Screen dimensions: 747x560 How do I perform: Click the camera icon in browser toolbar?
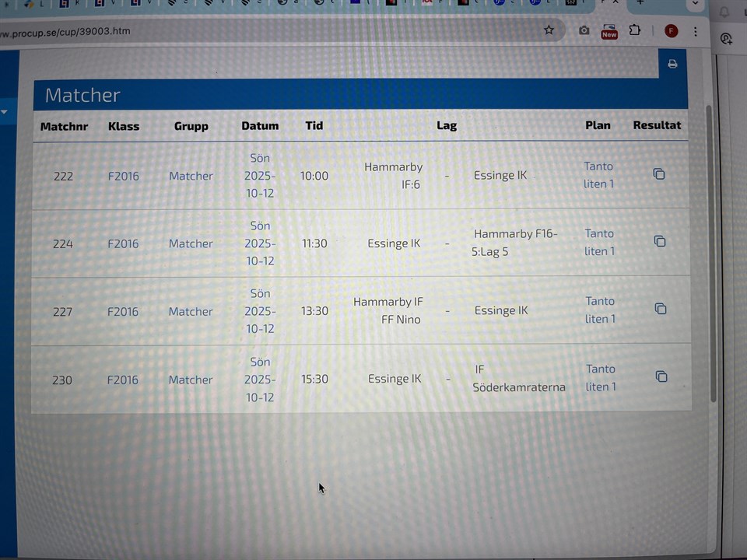click(x=584, y=30)
